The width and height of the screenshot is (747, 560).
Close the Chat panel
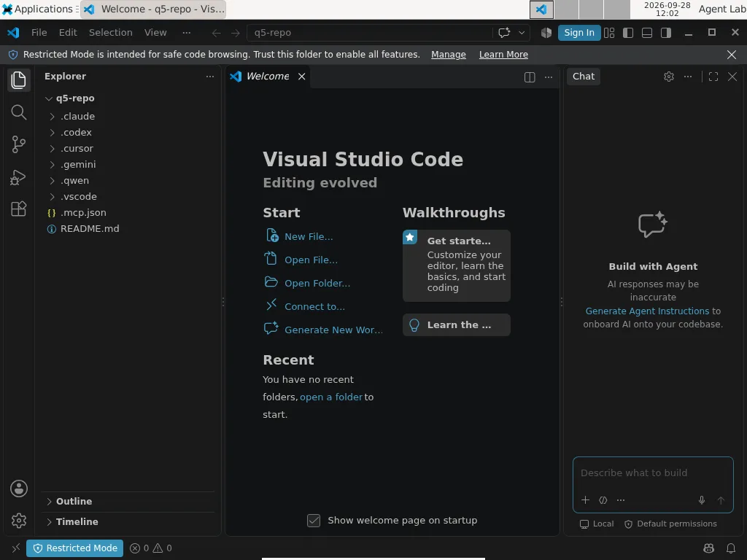(x=732, y=77)
